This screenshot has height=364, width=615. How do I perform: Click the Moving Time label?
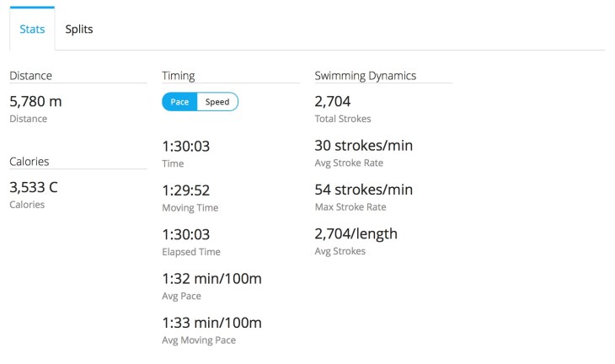[x=190, y=208]
